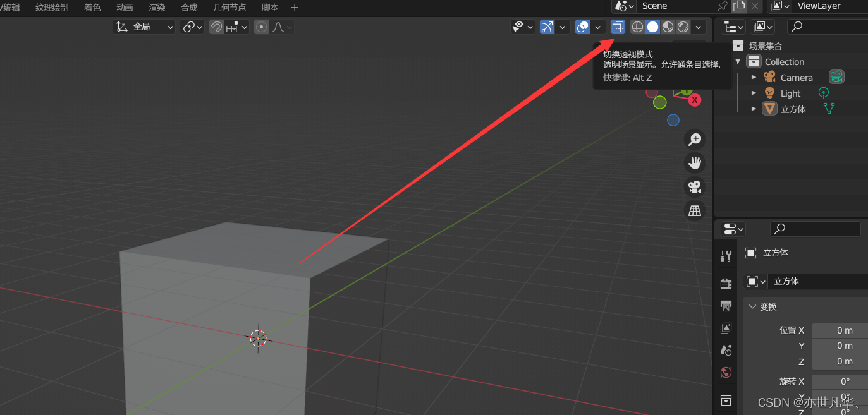Open properties editor type dropdown

click(x=733, y=228)
